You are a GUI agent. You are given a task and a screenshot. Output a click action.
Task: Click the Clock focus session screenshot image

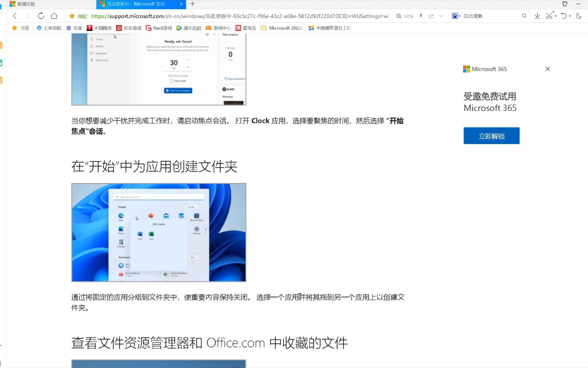(x=159, y=69)
